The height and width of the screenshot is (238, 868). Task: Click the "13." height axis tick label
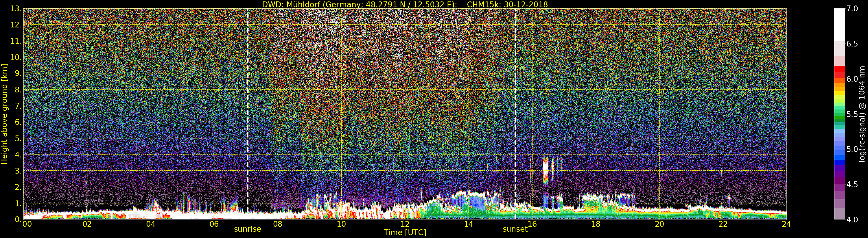(x=16, y=9)
